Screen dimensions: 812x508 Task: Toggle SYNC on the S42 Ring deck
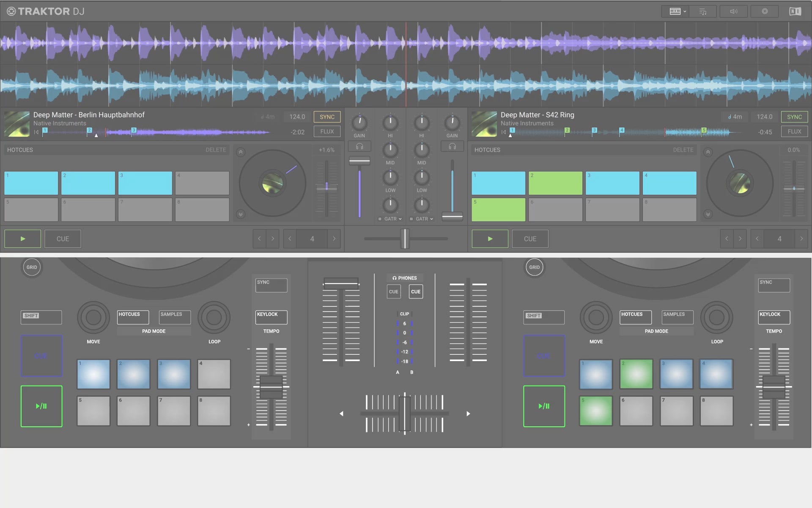point(794,117)
